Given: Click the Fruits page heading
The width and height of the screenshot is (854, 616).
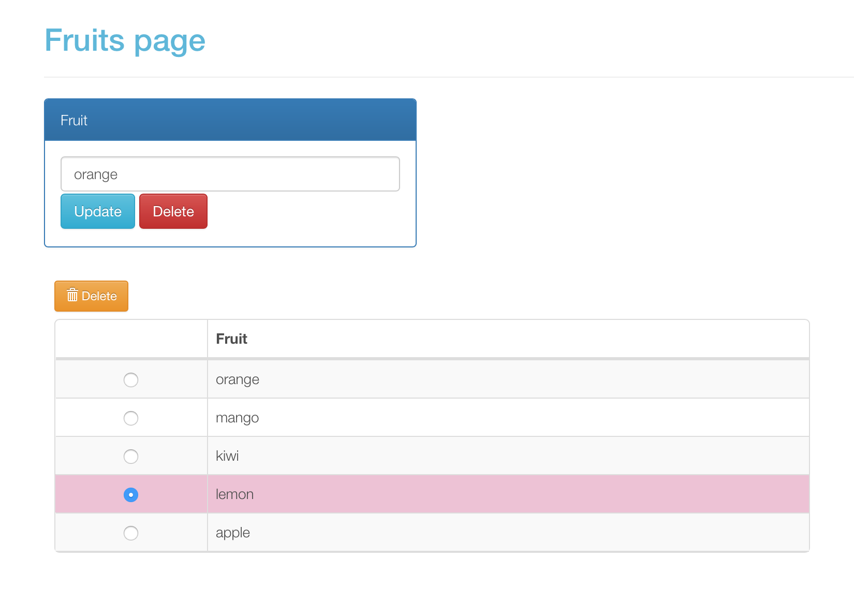Looking at the screenshot, I should click(x=125, y=40).
